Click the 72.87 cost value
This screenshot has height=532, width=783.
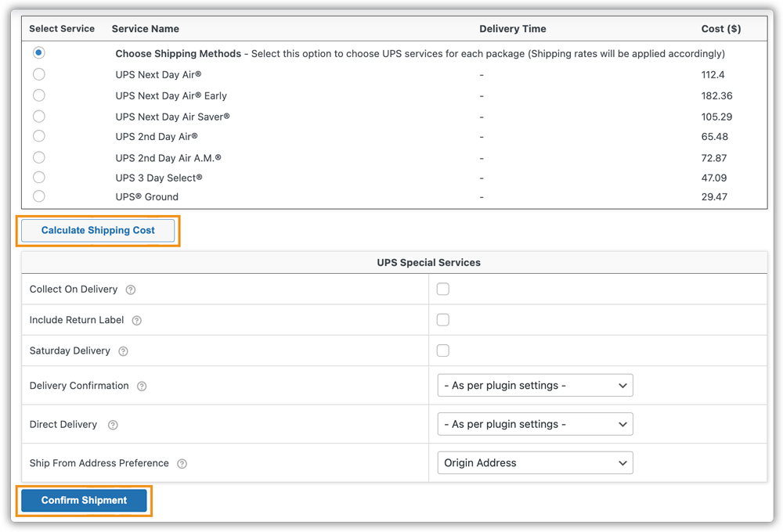pos(714,158)
